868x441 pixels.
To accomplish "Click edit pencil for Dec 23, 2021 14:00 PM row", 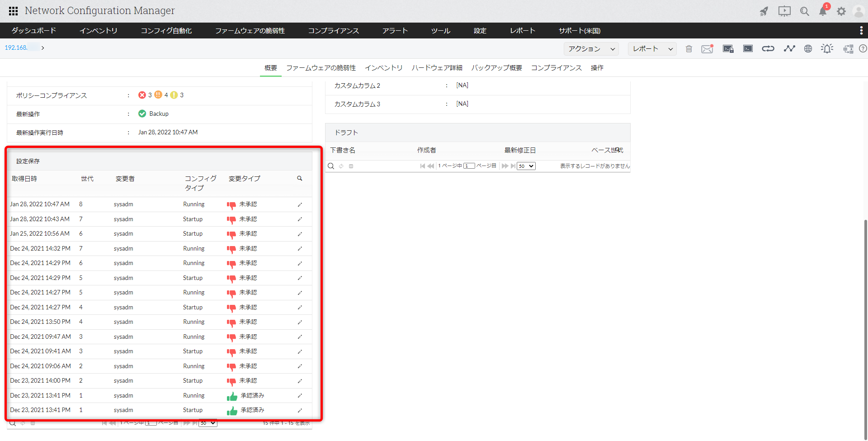I will (300, 381).
